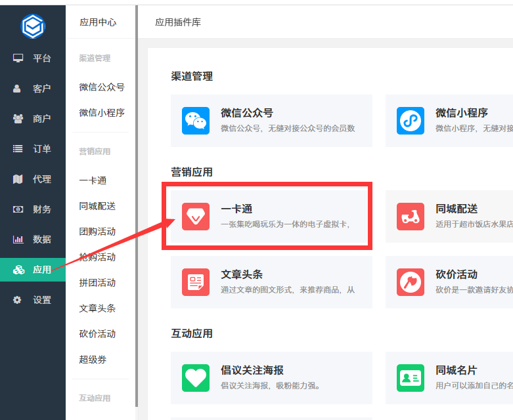Click the 应用插件库 page title
The height and width of the screenshot is (420, 513).
pyautogui.click(x=178, y=22)
